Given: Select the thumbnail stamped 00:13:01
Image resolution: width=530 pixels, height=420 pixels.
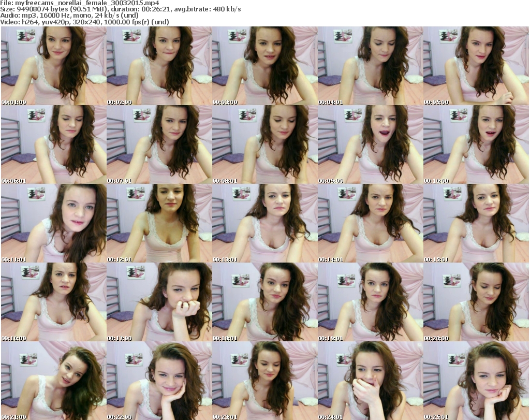Looking at the screenshot, I should pos(265,223).
